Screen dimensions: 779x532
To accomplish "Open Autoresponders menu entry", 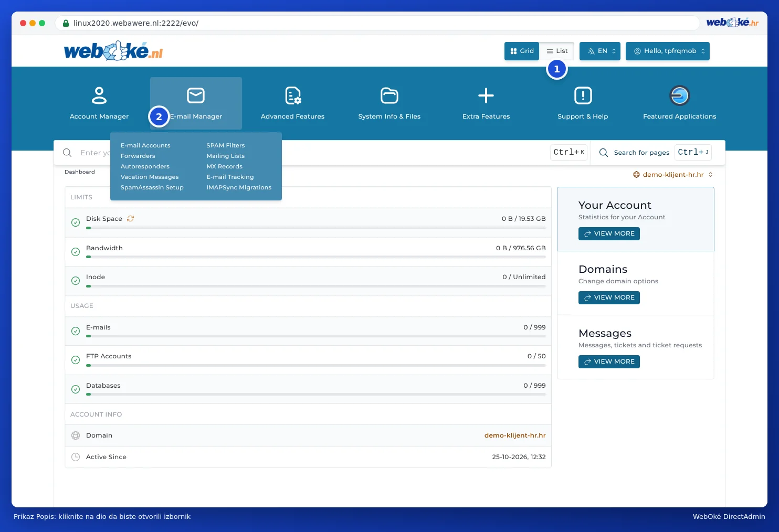I will point(145,166).
